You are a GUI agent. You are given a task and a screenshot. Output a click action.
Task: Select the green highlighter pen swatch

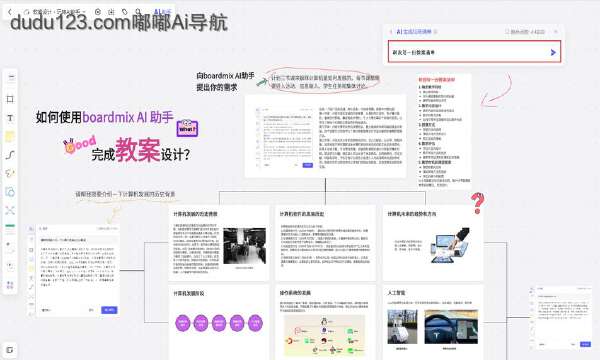click(x=10, y=226)
